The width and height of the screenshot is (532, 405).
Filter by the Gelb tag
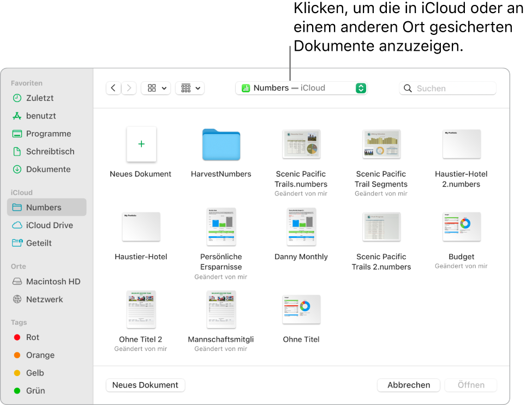[x=46, y=373]
